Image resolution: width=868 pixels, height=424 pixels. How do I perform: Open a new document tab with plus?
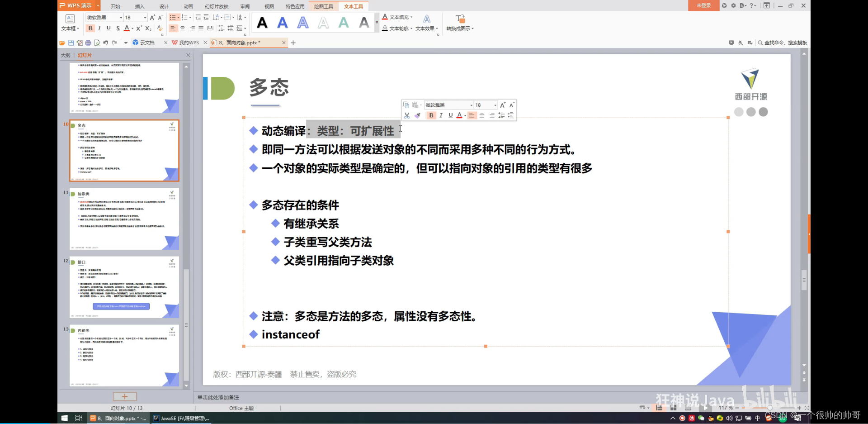[x=293, y=43]
